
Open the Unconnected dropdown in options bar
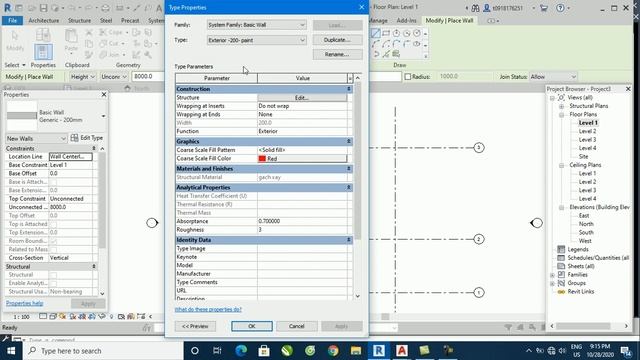pos(114,76)
